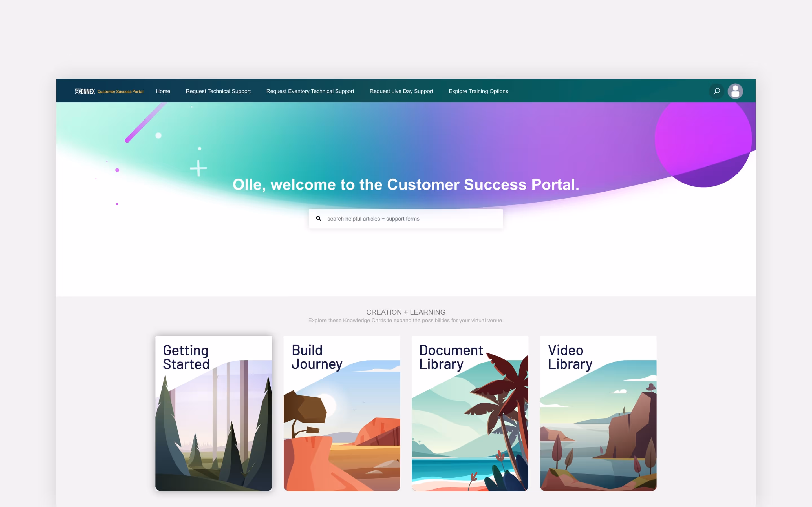The width and height of the screenshot is (812, 507).
Task: Go to Home in the navigation bar
Action: 163,91
